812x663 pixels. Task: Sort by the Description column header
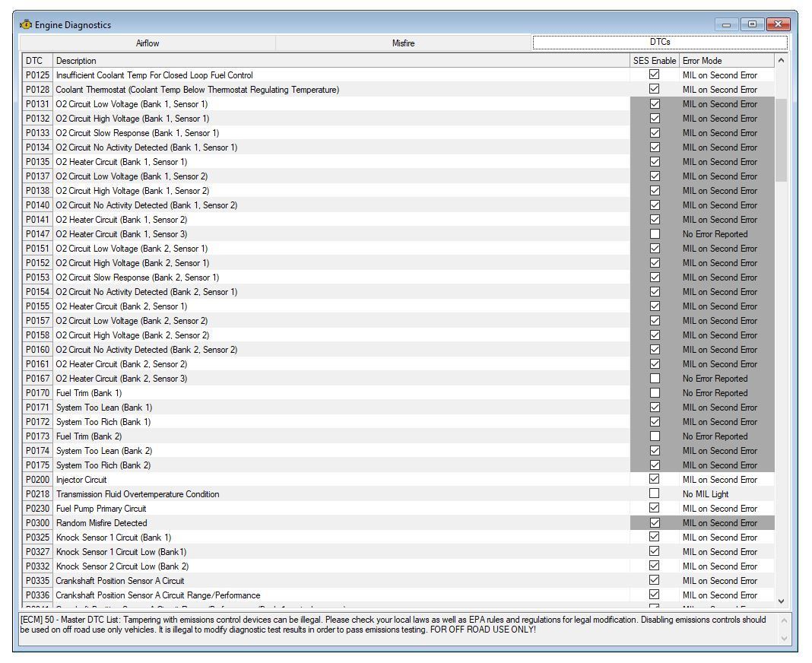point(341,61)
